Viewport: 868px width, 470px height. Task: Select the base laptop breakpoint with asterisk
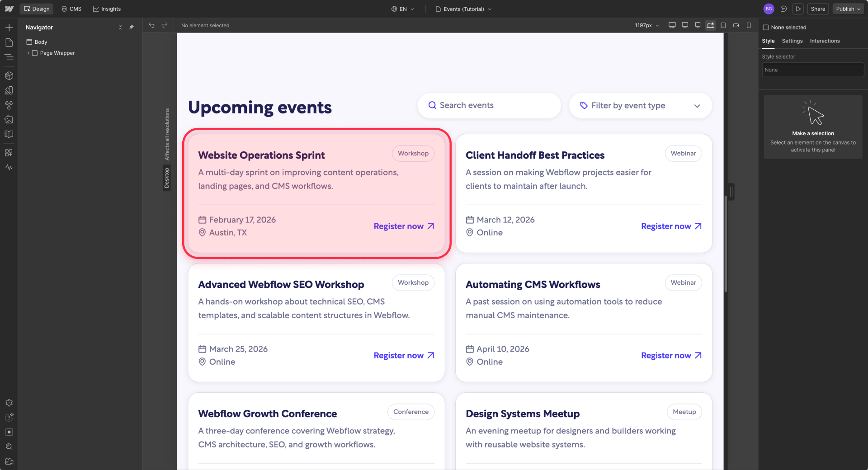coord(711,25)
